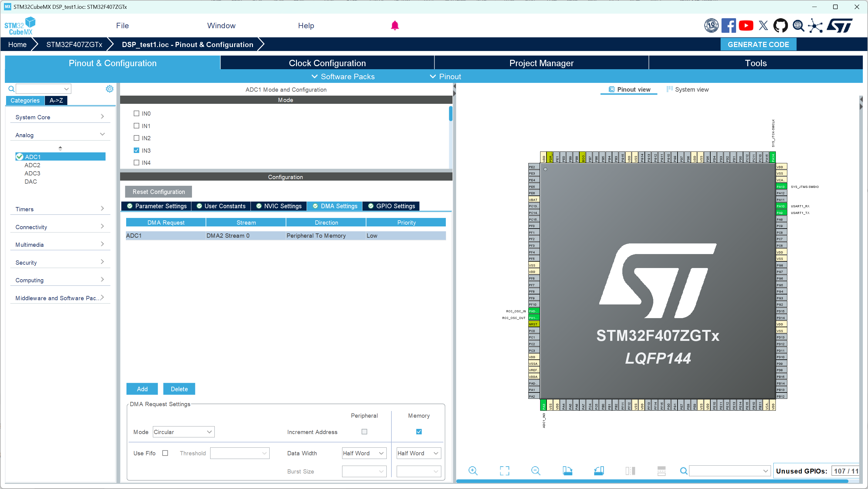Zoom in on the pinout view
Image resolution: width=868 pixels, height=489 pixels.
[473, 470]
